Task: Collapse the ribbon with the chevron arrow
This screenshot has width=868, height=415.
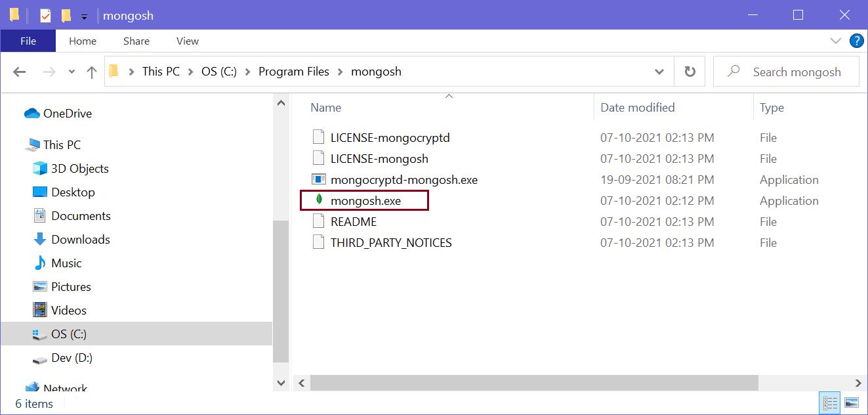Action: pos(836,41)
